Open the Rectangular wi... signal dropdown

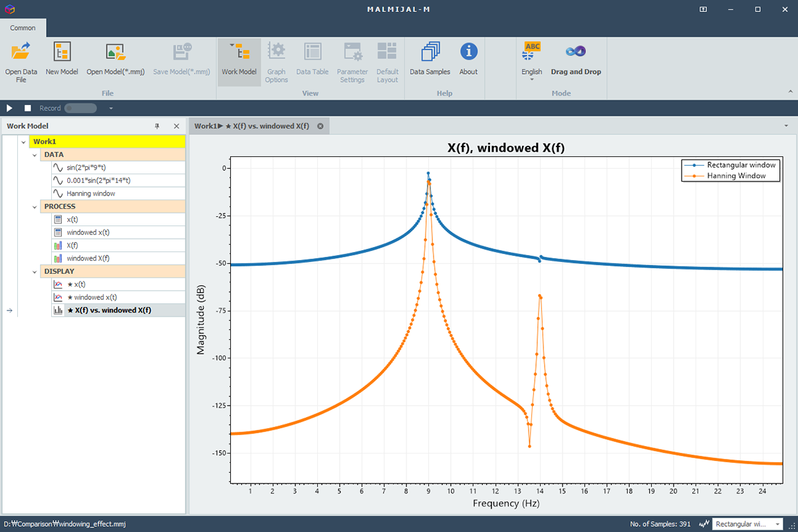click(748, 524)
